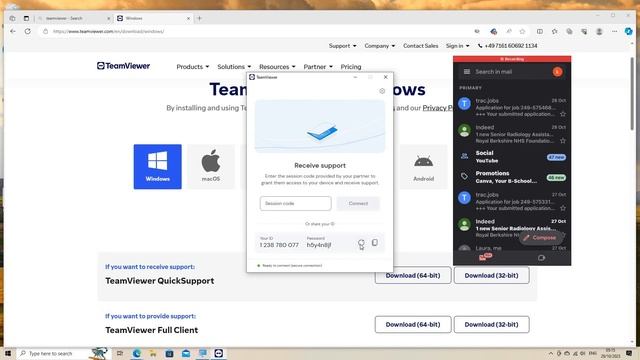Open hamburger menu in mail panel

[467, 72]
